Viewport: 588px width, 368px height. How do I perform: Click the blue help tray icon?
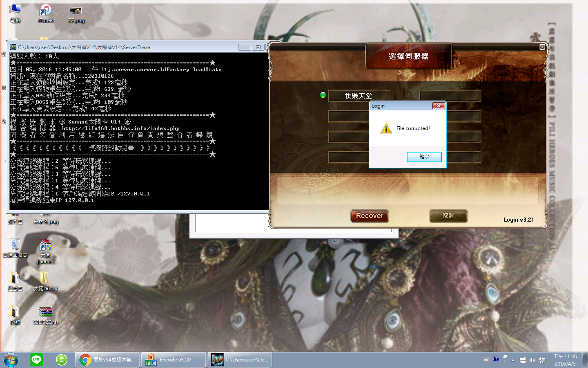tap(496, 359)
